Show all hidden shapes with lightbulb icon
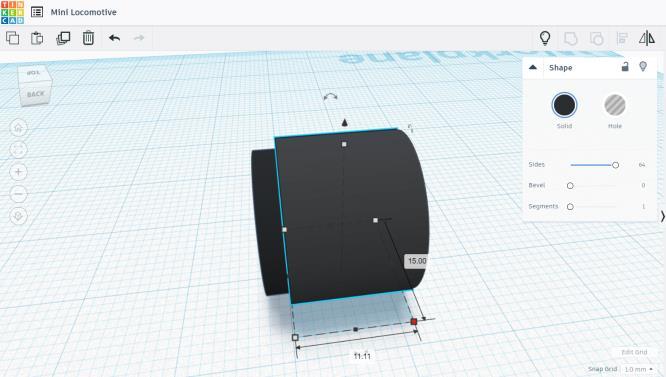The height and width of the screenshot is (377, 666). 545,38
